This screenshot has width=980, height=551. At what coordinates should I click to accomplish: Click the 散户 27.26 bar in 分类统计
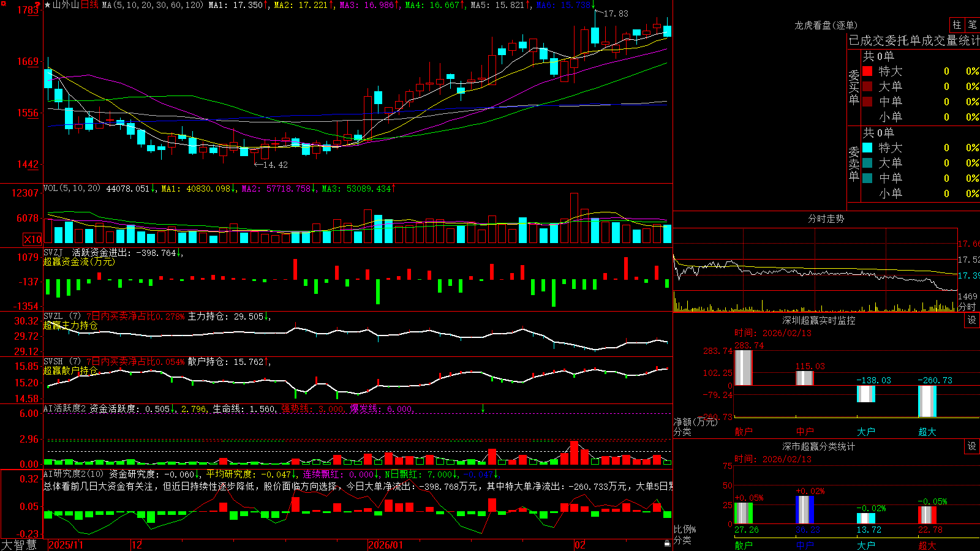[x=744, y=513]
